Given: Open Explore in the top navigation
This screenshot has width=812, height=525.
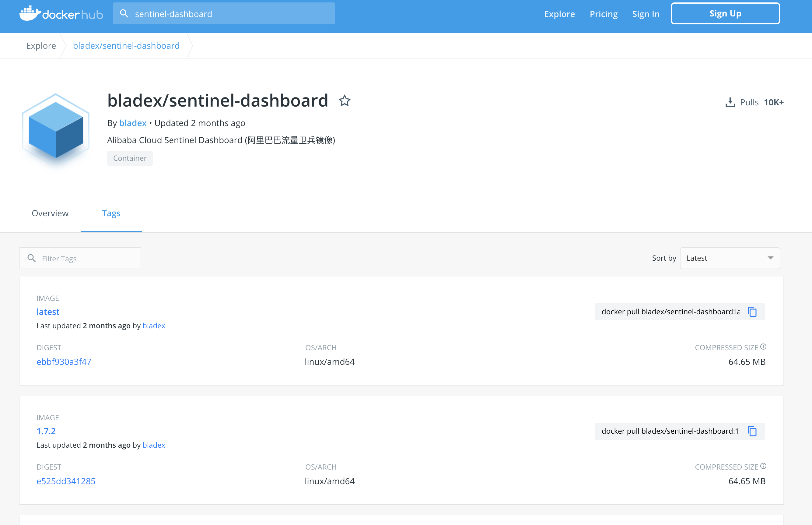Looking at the screenshot, I should point(559,14).
